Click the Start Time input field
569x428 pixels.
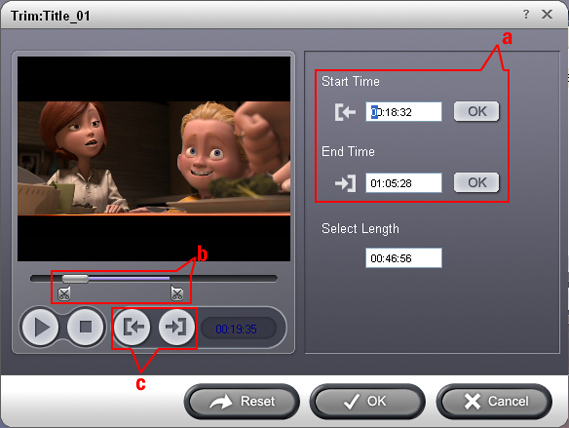[404, 112]
